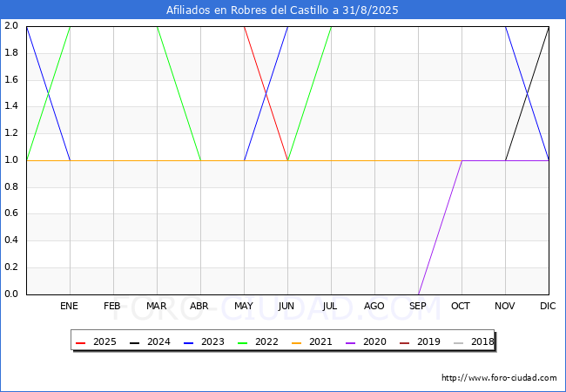The image size is (566, 392).
Task: Click the MAY month axis label
Action: [244, 306]
